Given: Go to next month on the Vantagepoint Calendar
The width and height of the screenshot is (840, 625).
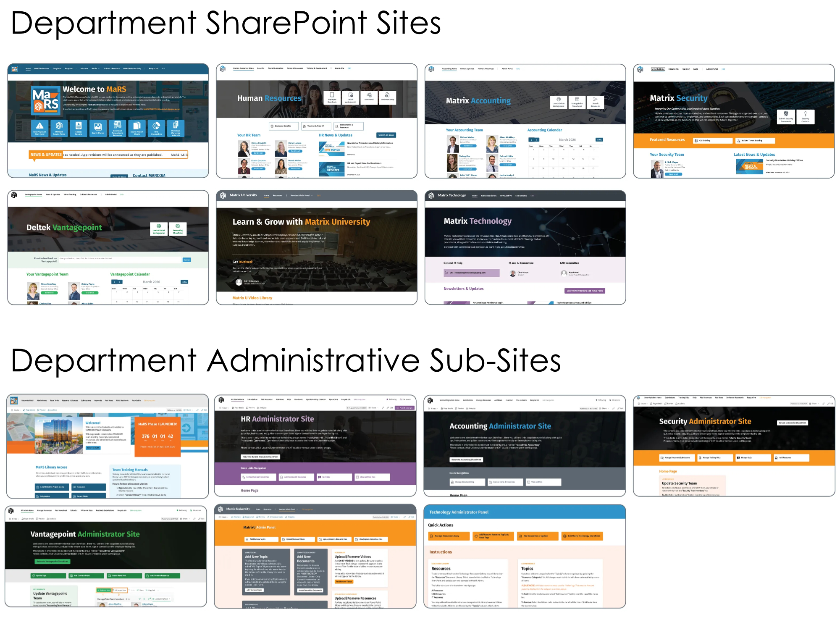Looking at the screenshot, I should tap(119, 282).
